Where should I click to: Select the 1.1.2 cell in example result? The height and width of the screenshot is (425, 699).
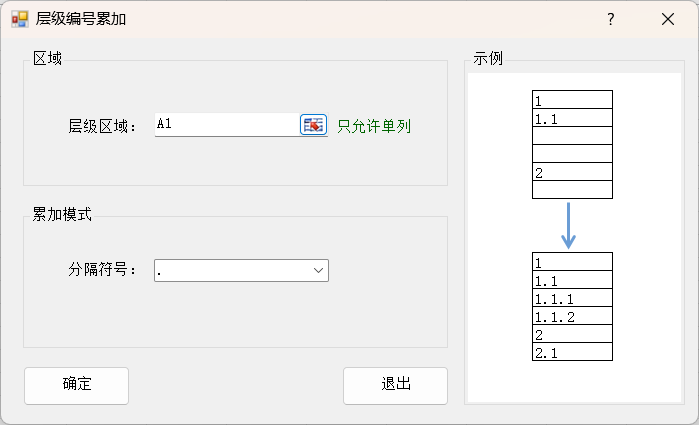click(572, 316)
